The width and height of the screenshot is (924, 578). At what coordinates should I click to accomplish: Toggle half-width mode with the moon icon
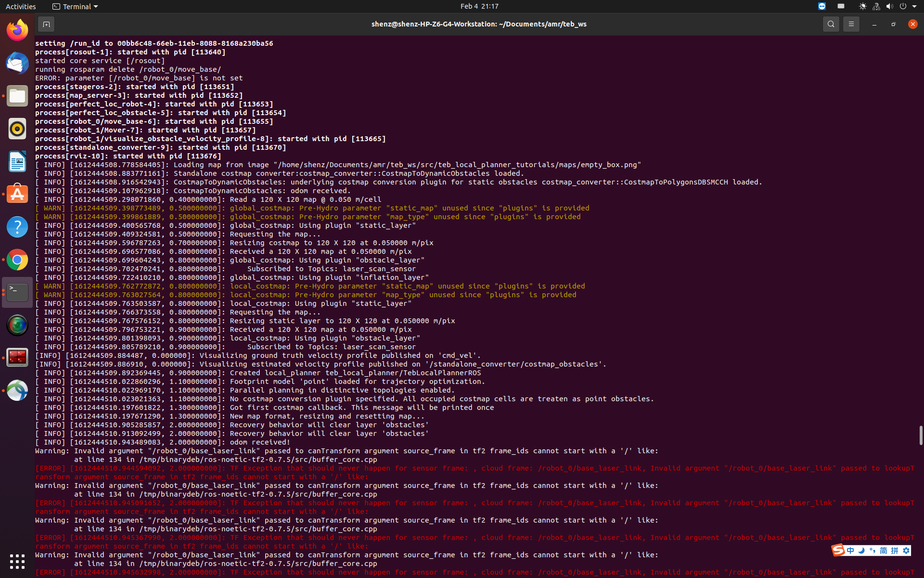[x=861, y=551]
